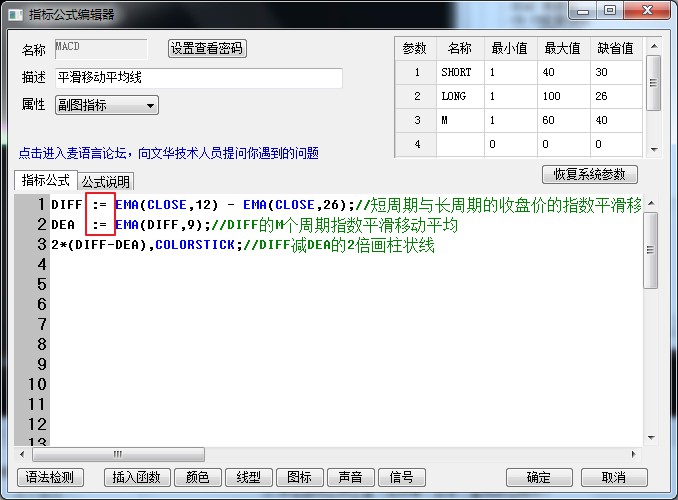Click inside the 描述 input field
Image resolution: width=678 pixels, height=500 pixels.
pyautogui.click(x=199, y=78)
